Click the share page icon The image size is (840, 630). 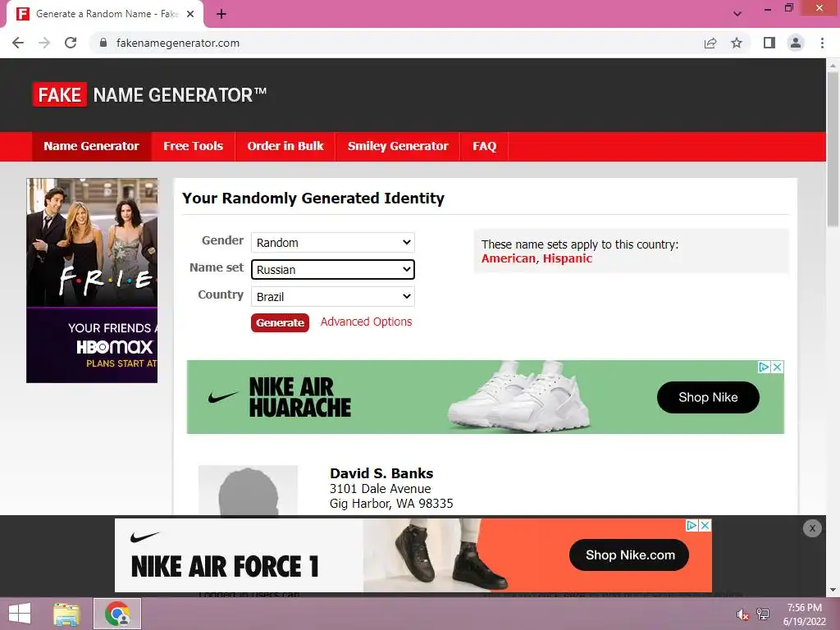710,43
